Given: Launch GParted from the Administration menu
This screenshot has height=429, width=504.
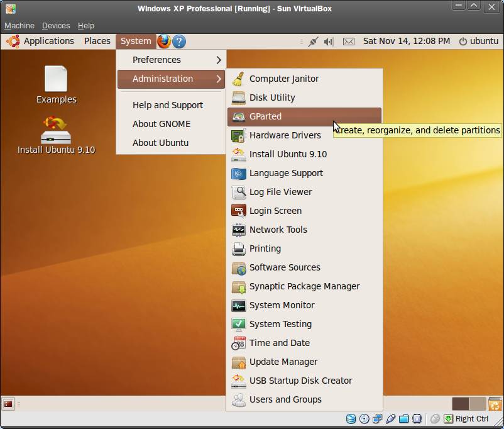Looking at the screenshot, I should (x=304, y=117).
